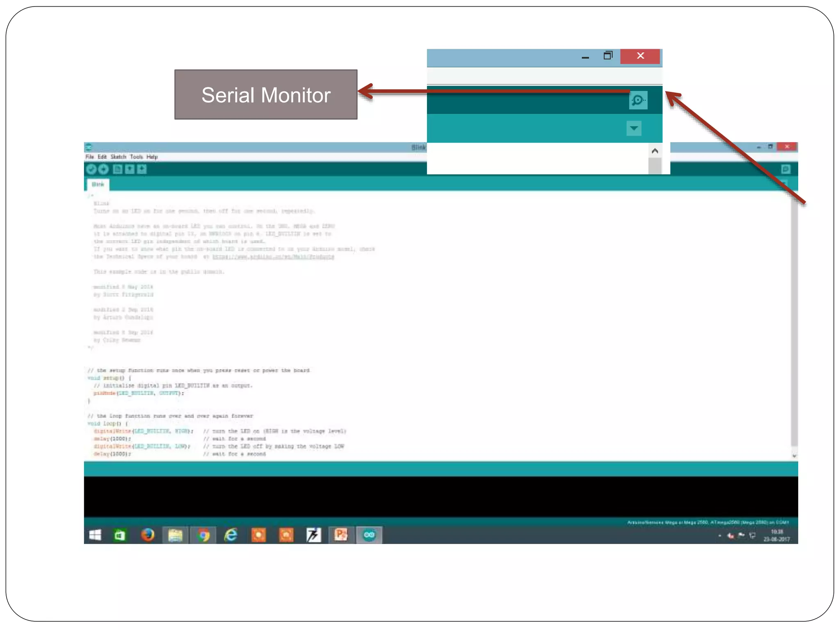
Task: Open PowerPoint from the taskbar
Action: point(341,535)
